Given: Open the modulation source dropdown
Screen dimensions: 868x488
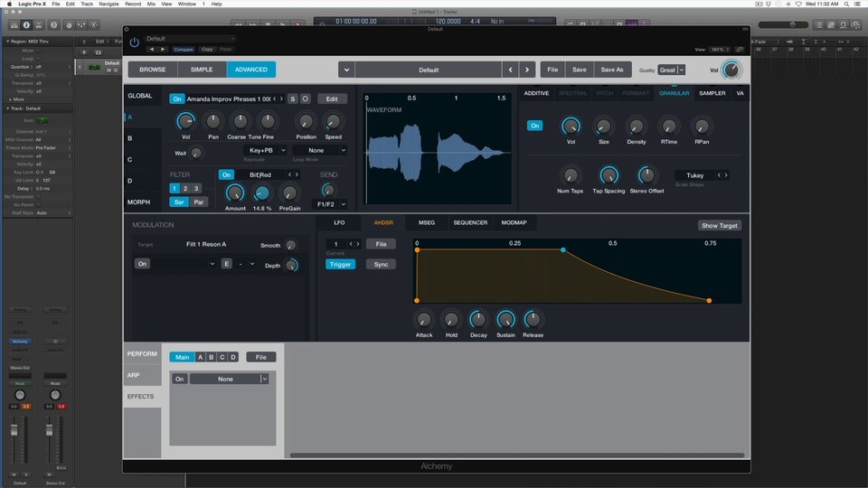Looking at the screenshot, I should point(185,264).
